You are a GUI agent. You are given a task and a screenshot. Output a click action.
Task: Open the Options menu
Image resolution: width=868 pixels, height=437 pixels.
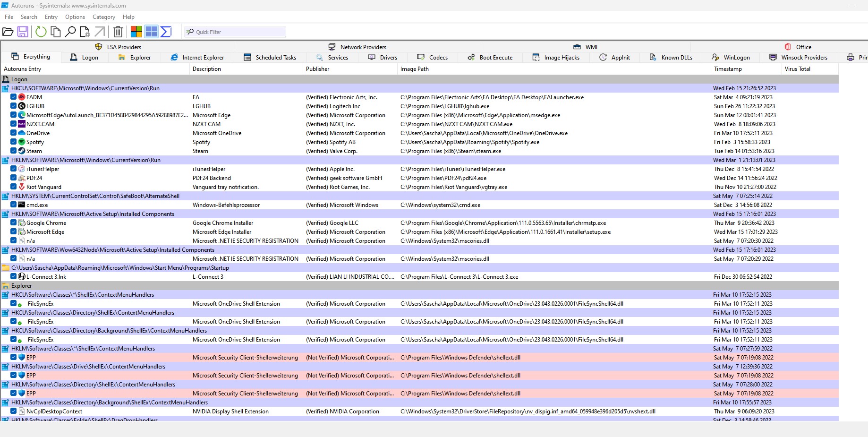[75, 17]
